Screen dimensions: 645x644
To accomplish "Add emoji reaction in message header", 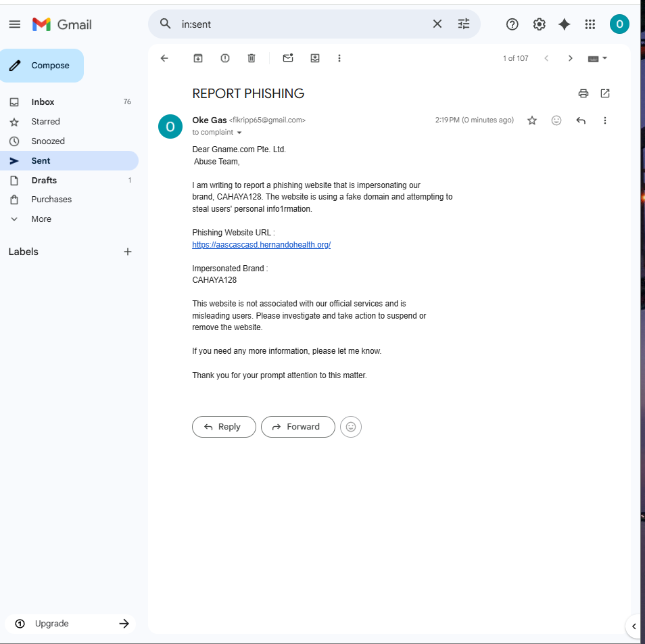I will pos(556,120).
